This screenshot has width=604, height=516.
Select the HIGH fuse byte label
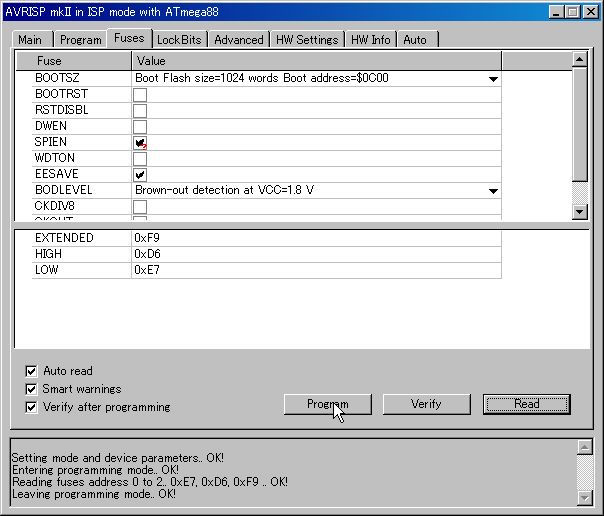point(48,254)
